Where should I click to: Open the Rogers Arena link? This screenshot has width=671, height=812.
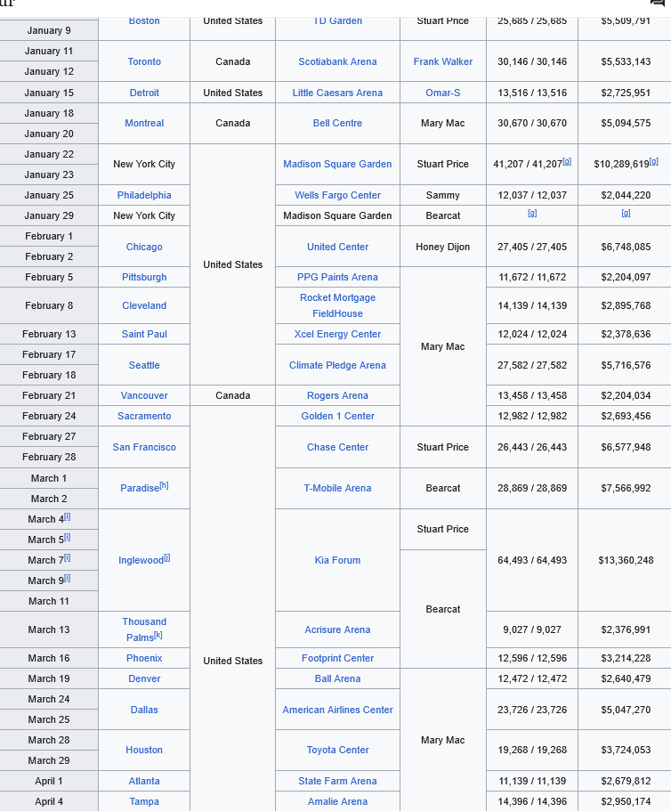click(337, 395)
